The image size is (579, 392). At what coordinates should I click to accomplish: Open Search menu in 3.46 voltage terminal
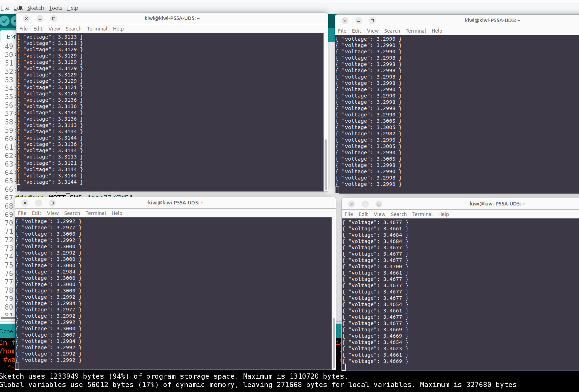(399, 214)
